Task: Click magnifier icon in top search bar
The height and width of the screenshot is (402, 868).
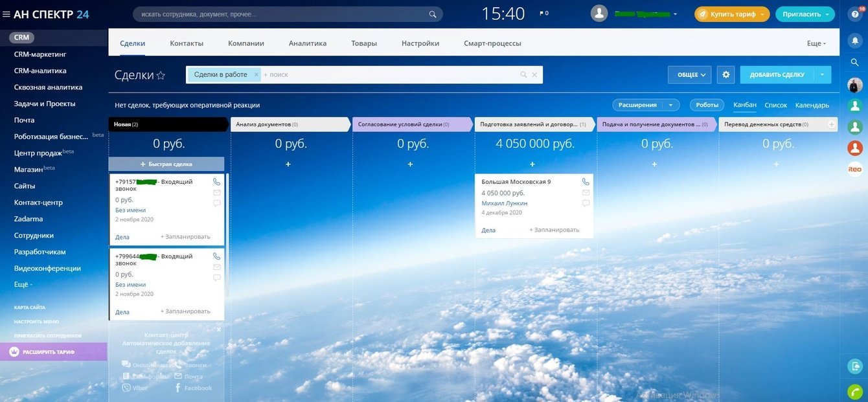Action: tap(433, 14)
